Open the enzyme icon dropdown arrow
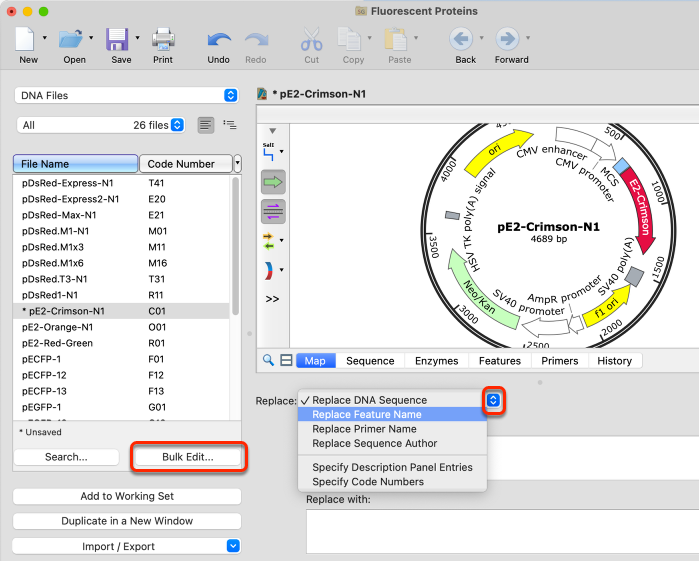699x561 pixels. click(x=282, y=152)
